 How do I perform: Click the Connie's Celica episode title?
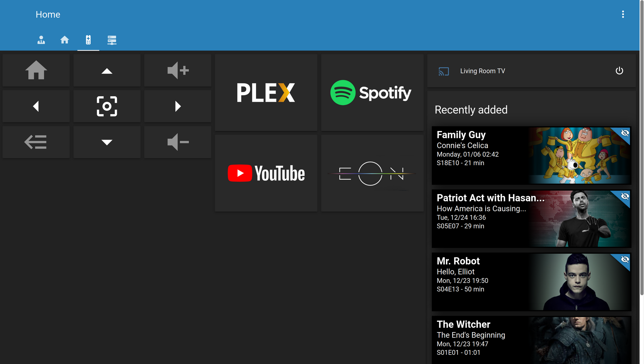462,145
